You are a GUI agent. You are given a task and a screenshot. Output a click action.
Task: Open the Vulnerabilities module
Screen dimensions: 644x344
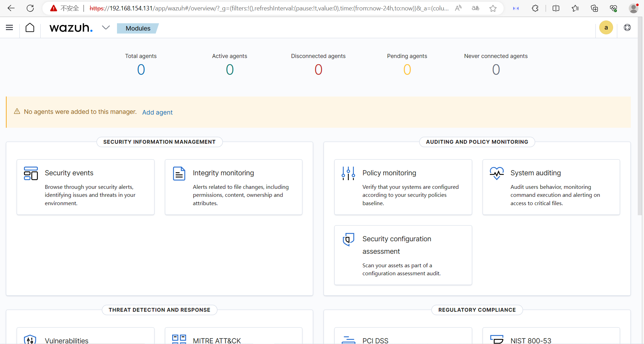click(85, 336)
